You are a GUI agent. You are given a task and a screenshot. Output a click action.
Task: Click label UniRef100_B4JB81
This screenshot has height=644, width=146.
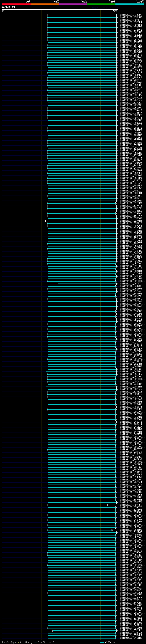[131, 316]
